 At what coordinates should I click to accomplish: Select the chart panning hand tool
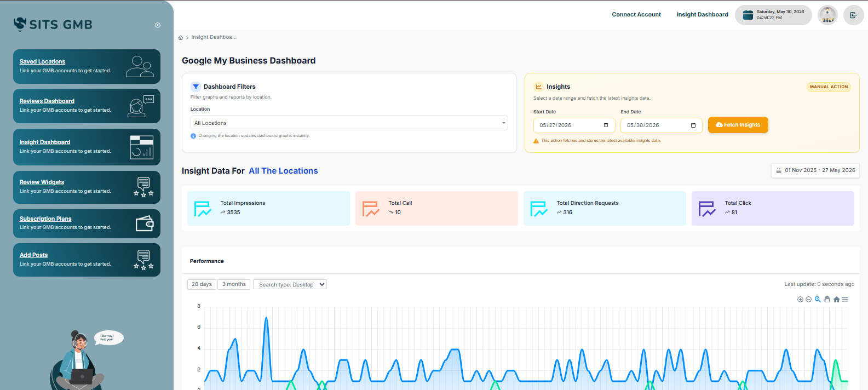pos(827,300)
